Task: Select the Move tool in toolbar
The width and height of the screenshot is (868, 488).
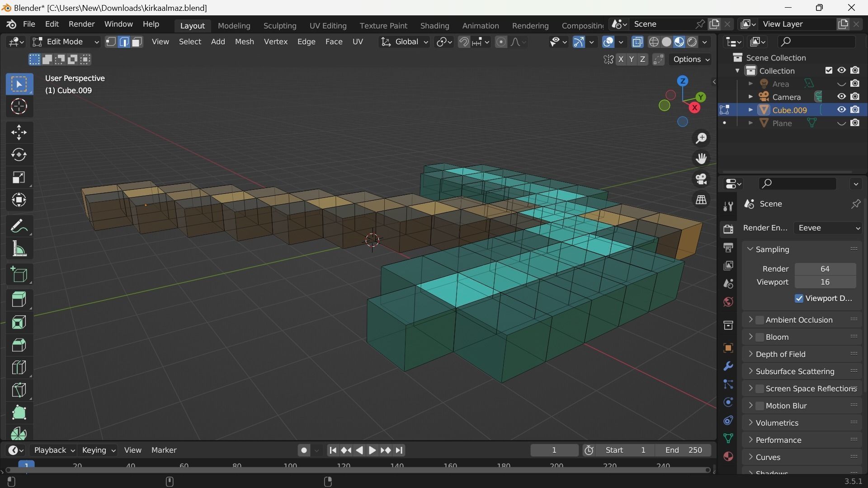Action: tap(19, 132)
